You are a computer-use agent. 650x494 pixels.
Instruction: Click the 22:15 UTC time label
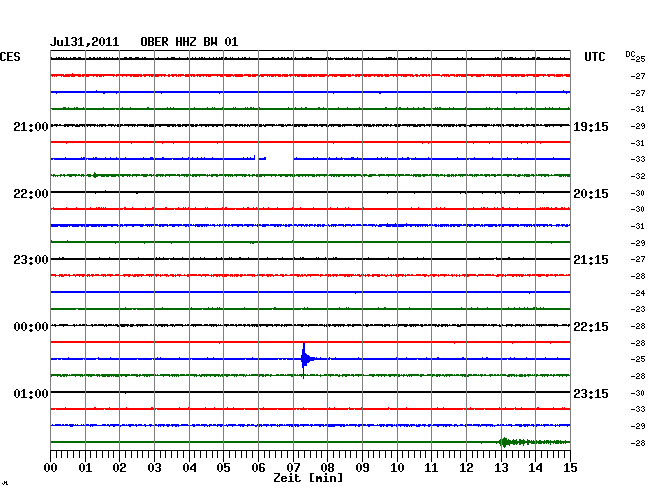click(591, 327)
